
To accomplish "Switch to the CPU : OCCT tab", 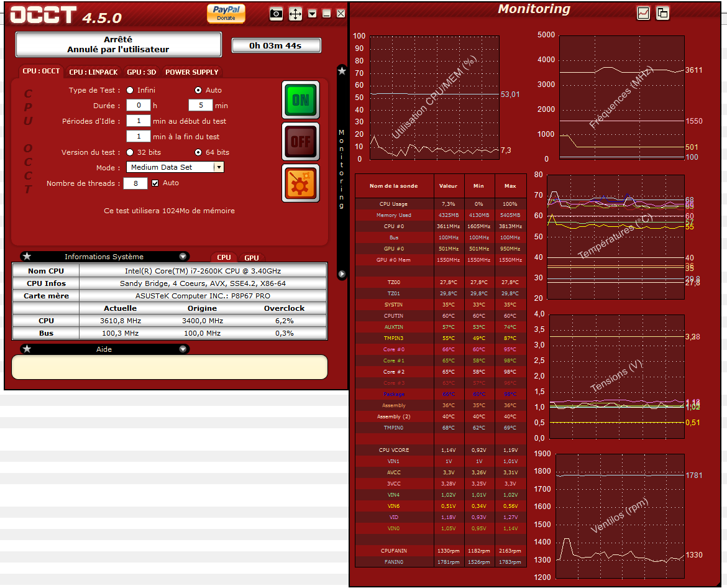I will (41, 71).
